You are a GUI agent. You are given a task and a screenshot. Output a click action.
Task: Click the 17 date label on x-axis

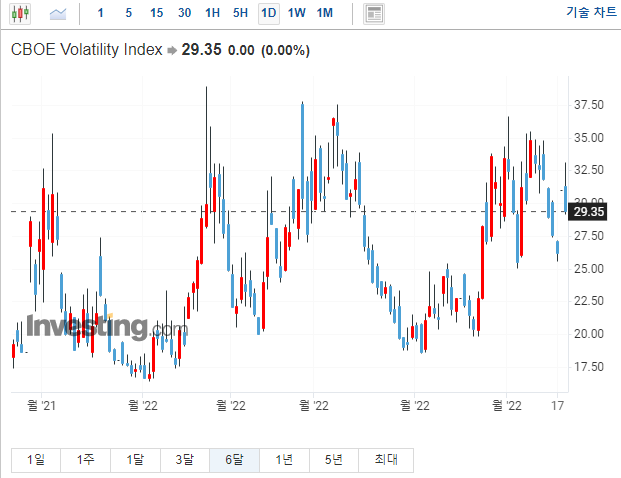pyautogui.click(x=558, y=406)
